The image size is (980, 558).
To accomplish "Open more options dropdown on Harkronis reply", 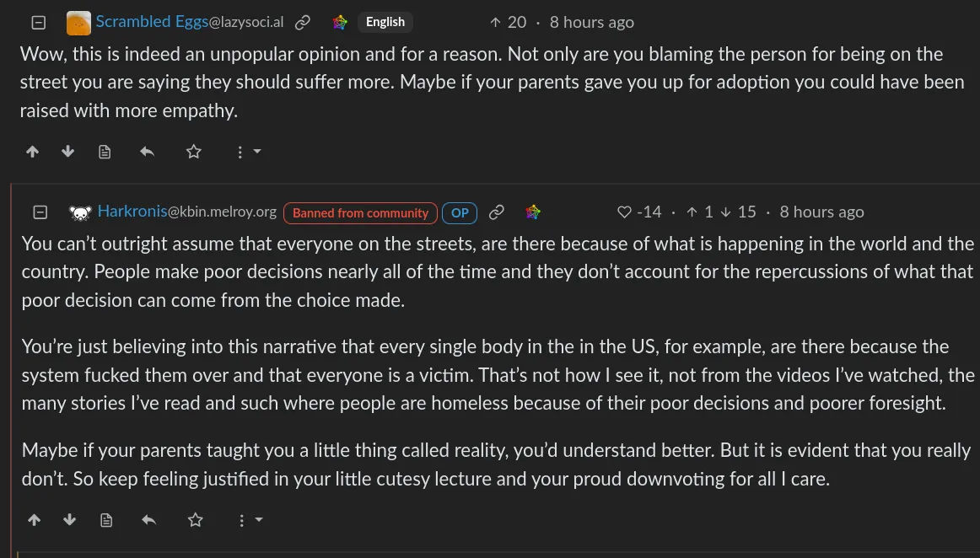I will click(x=250, y=520).
